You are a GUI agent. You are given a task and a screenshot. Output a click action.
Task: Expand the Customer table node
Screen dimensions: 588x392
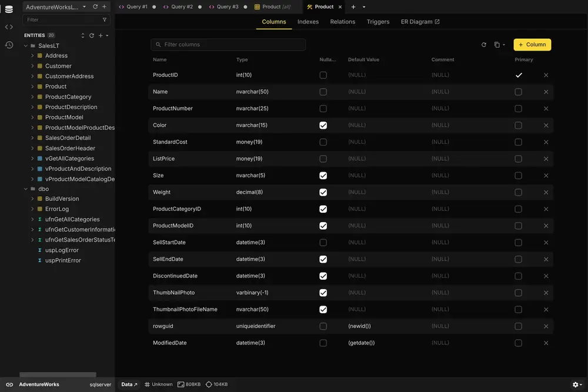pos(32,66)
